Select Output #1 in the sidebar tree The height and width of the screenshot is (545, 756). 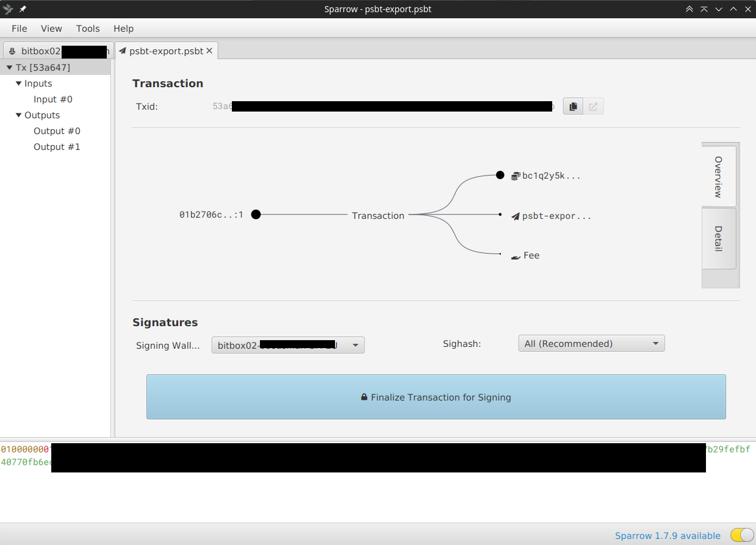coord(57,146)
